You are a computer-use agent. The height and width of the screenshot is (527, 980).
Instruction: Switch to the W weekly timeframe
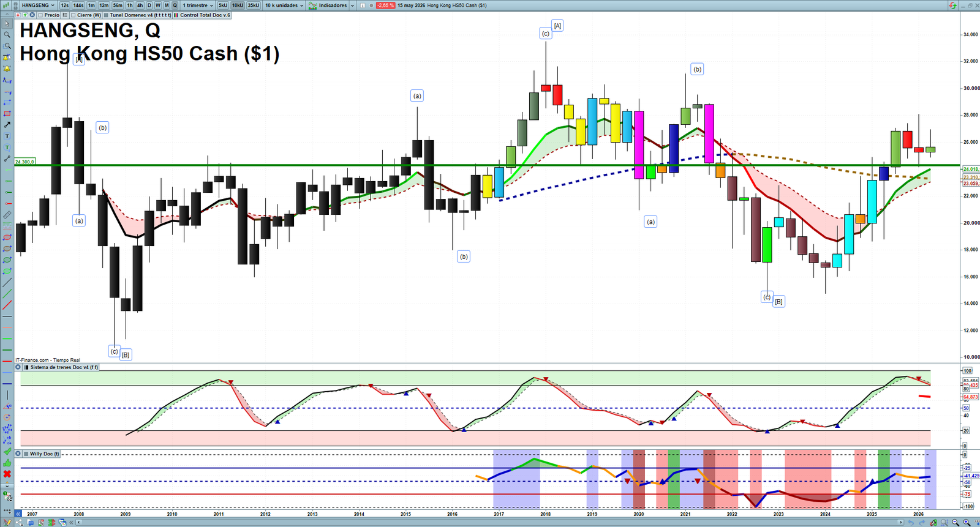(x=157, y=6)
